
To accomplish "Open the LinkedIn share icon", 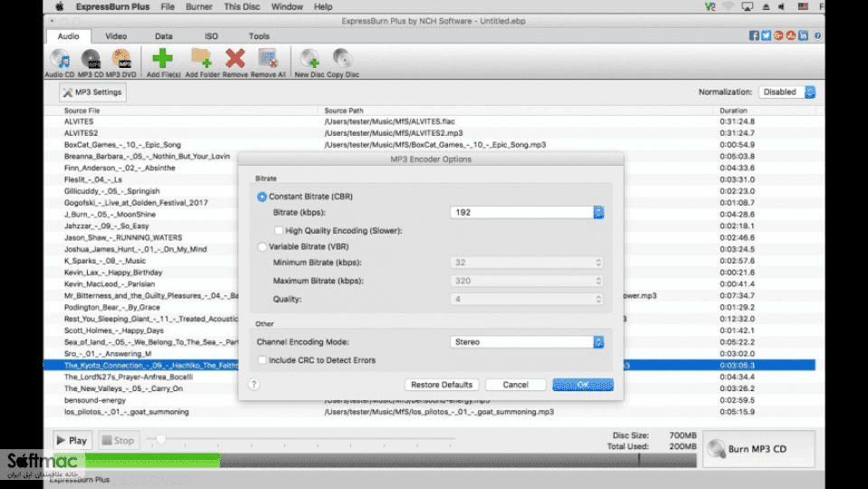I will pos(803,35).
